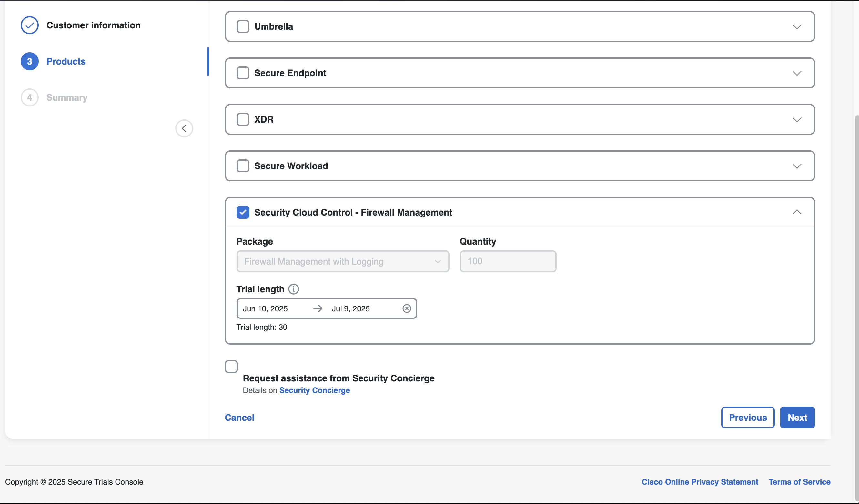Image resolution: width=859 pixels, height=504 pixels.
Task: Click 'Request assistance from Security Concierge' label
Action: [x=339, y=378]
